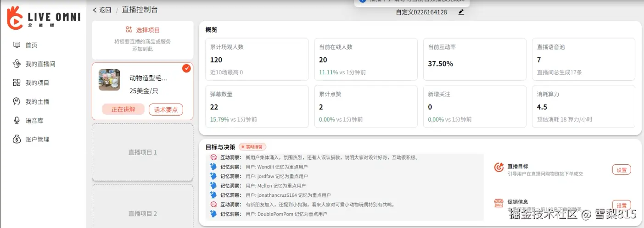Click the 动物造型毛... product name

point(148,78)
